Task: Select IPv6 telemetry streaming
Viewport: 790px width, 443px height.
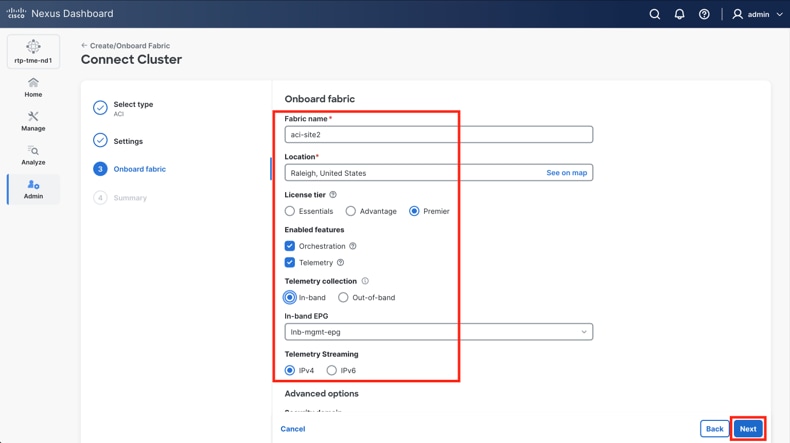Action: point(332,370)
